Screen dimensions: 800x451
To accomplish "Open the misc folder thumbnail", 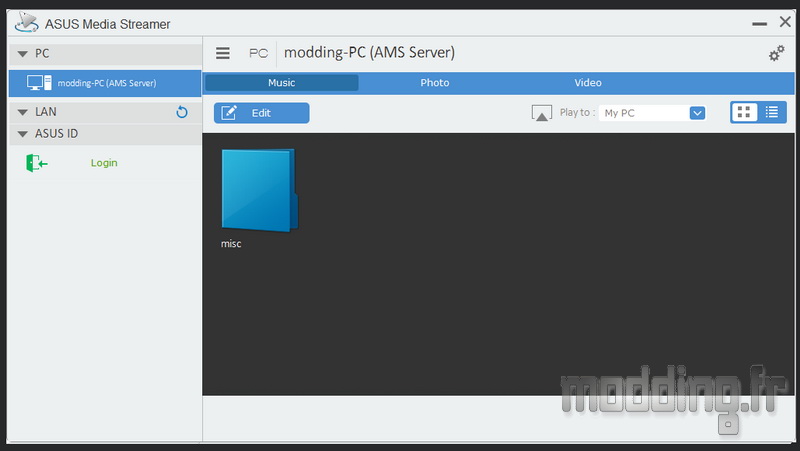I will pyautogui.click(x=259, y=190).
